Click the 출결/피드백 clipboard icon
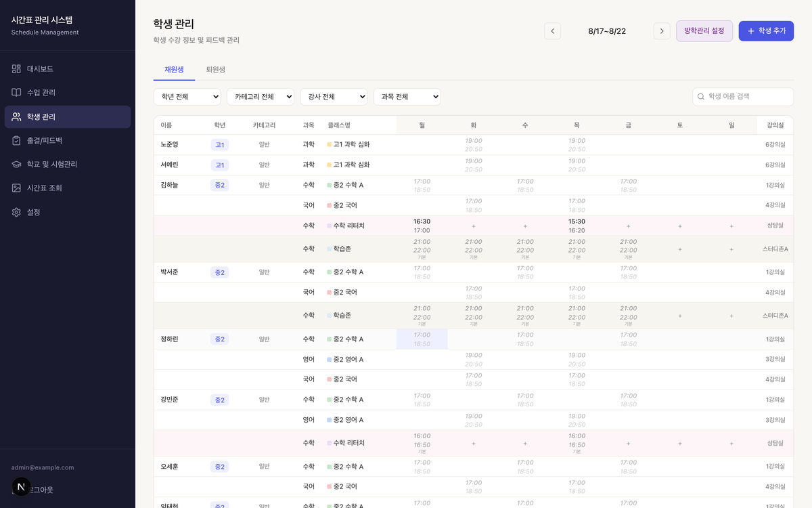812x508 pixels. pyautogui.click(x=16, y=140)
